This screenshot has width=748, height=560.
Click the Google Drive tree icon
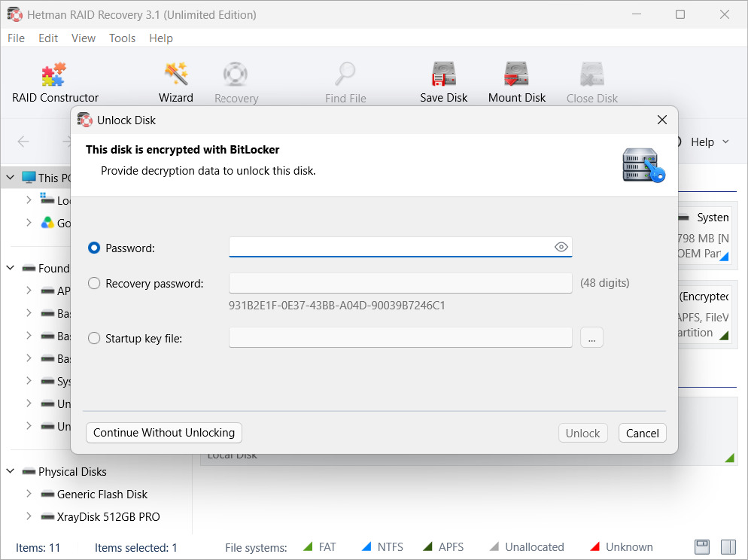coord(47,223)
